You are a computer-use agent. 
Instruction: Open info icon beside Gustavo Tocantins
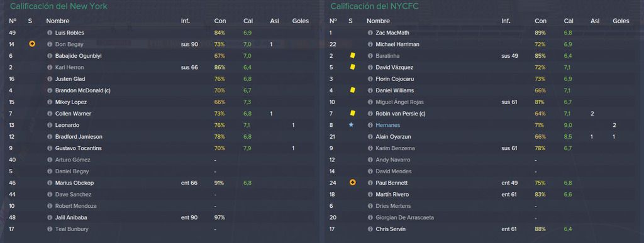[50, 148]
